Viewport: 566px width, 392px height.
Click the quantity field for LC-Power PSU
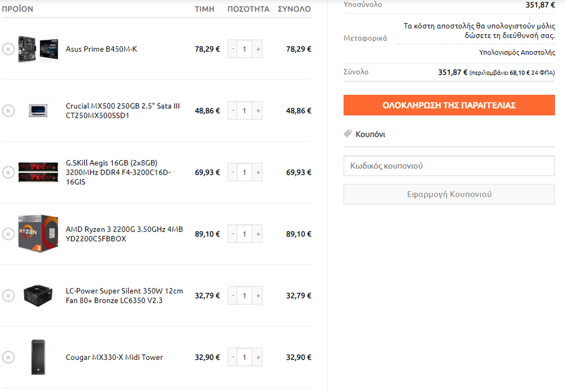pos(245,296)
